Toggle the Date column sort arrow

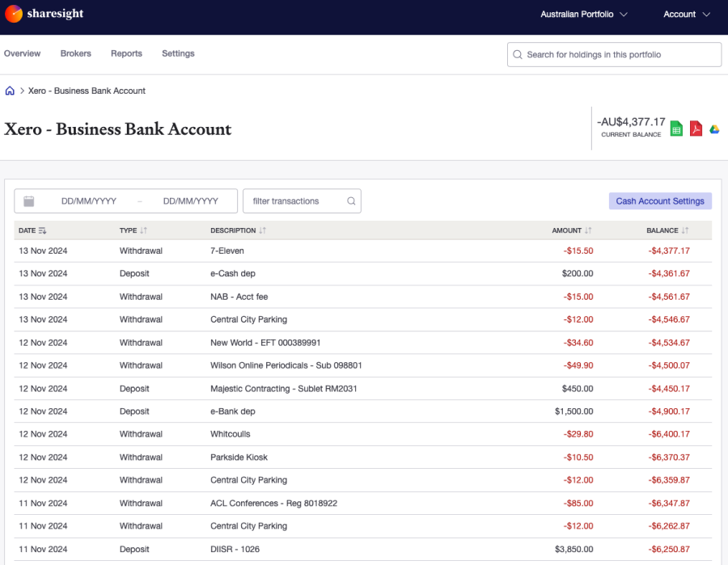tap(44, 230)
